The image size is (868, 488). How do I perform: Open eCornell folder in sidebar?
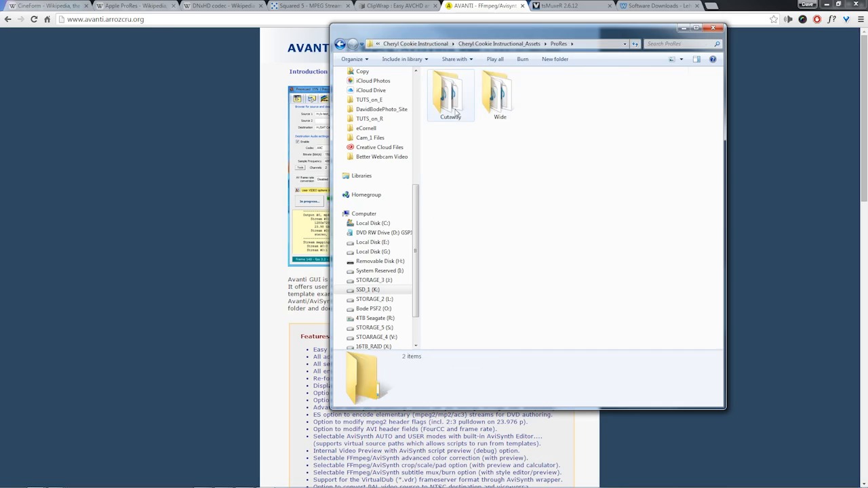point(366,128)
